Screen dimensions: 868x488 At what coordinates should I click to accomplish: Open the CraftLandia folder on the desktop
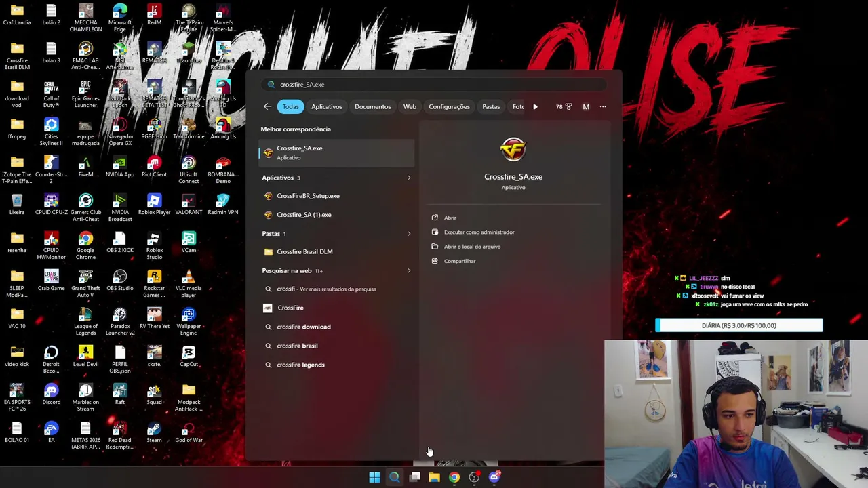click(x=17, y=15)
